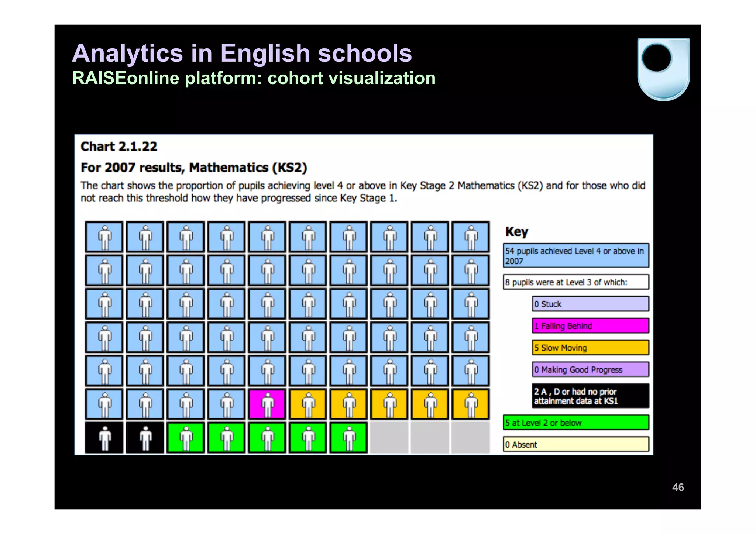Image resolution: width=756 pixels, height=534 pixels.
Task: Click the magenta Falling Behind pupil icon
Action: 267,404
